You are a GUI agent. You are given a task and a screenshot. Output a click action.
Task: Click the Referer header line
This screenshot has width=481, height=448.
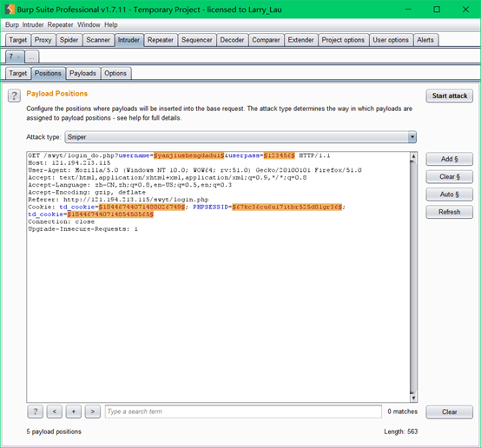(118, 200)
